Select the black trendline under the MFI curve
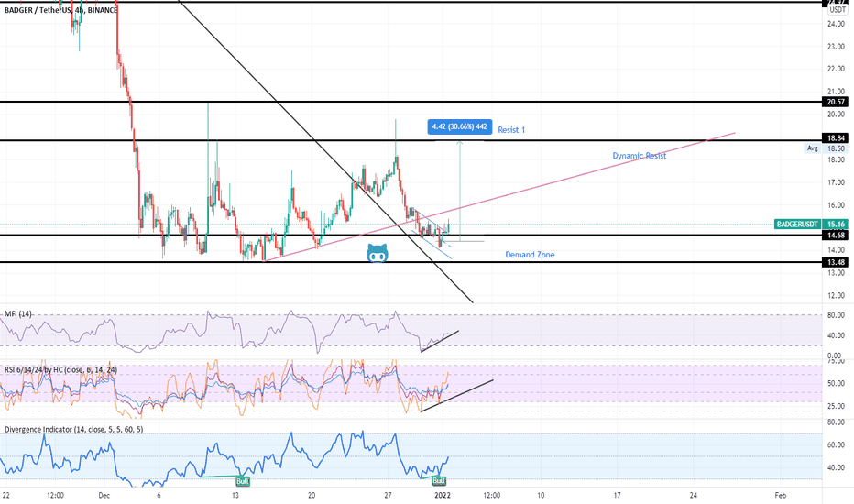This screenshot has width=854, height=504. [440, 341]
